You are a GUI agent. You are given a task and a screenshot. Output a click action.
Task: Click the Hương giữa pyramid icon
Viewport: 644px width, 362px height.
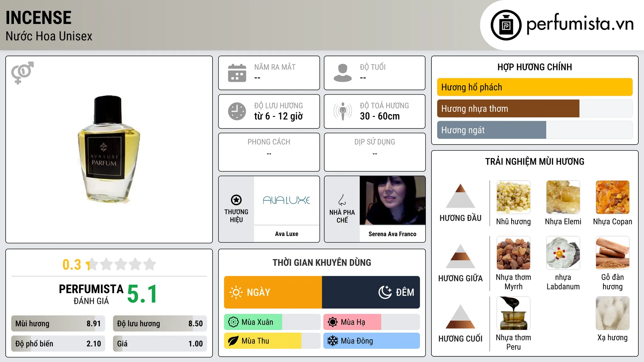click(460, 256)
